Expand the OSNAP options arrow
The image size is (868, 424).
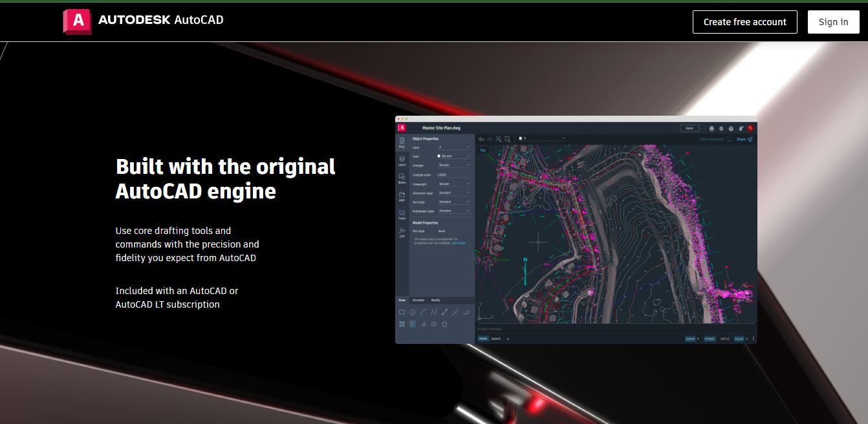pyautogui.click(x=698, y=339)
